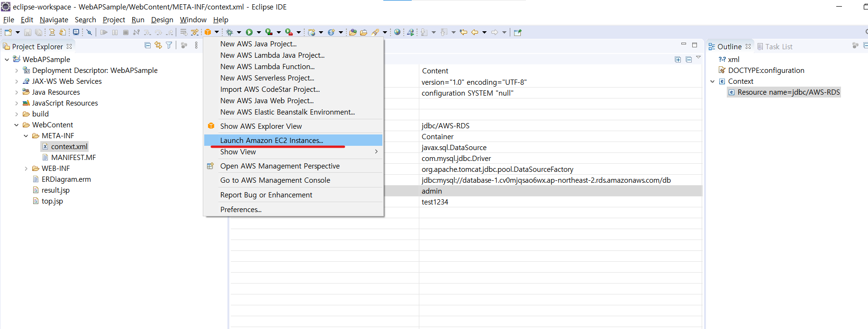Viewport: 868px width, 329px height.
Task: Toggle Skip All Breakpoints icon
Action: pos(89,32)
